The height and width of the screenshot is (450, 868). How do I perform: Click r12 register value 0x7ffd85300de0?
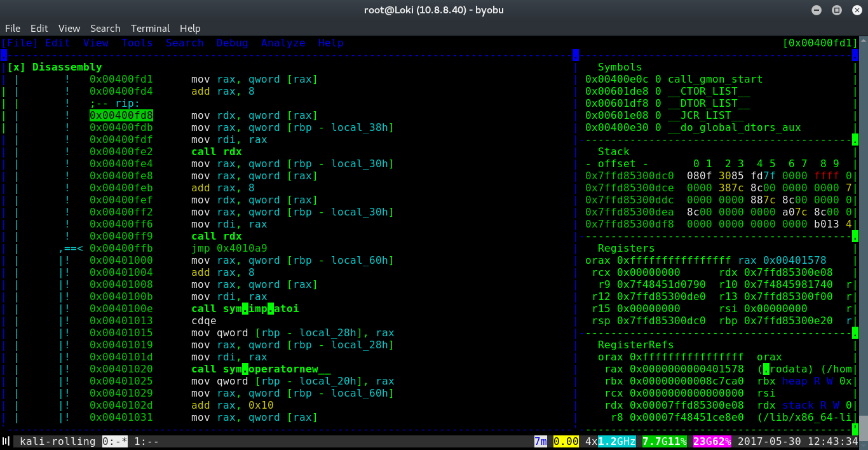(x=661, y=297)
